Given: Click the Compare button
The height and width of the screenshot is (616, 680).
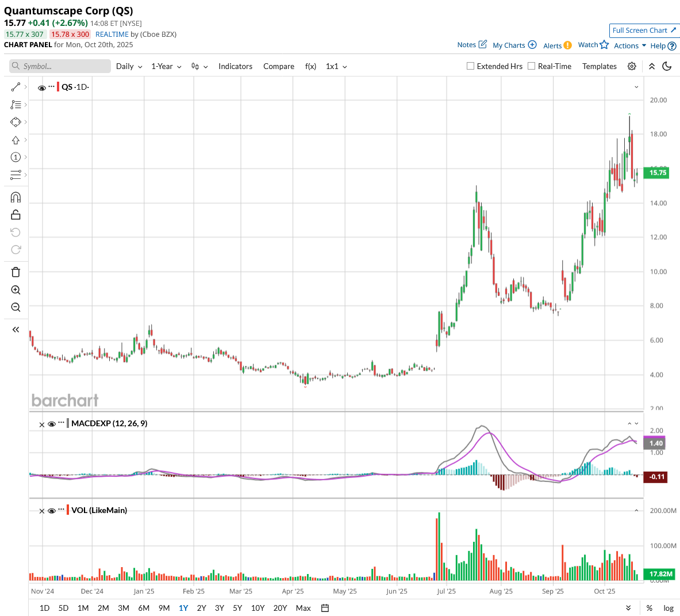Looking at the screenshot, I should 279,66.
